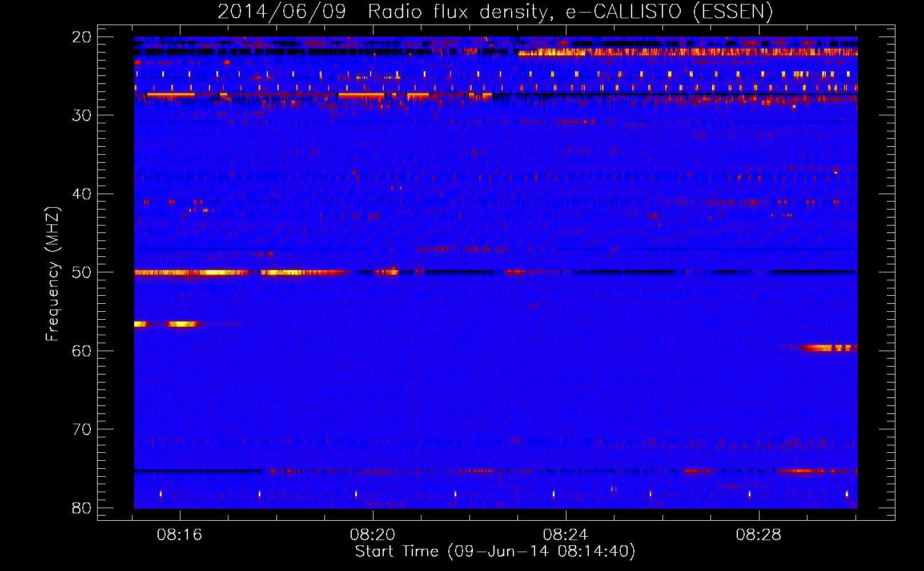Click the 80 frequency tick label
This screenshot has height=571, width=924.
82,508
